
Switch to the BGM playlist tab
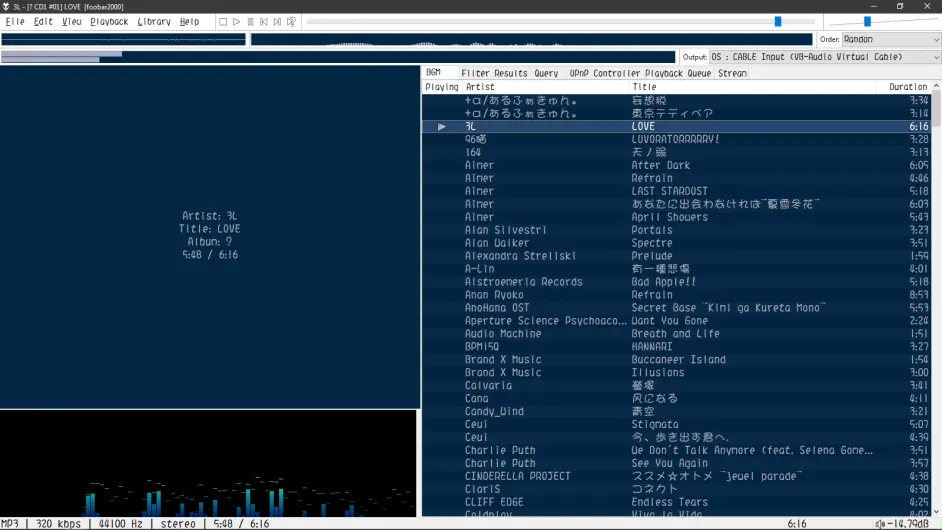(434, 73)
